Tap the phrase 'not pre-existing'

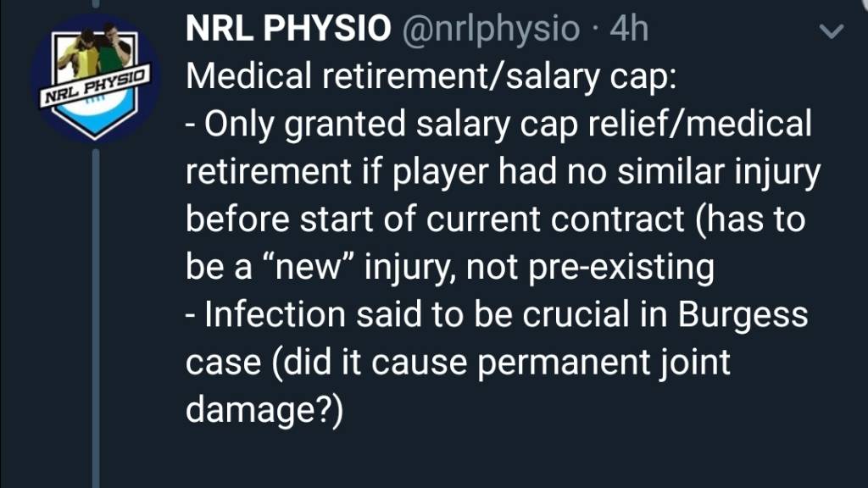[590, 269]
